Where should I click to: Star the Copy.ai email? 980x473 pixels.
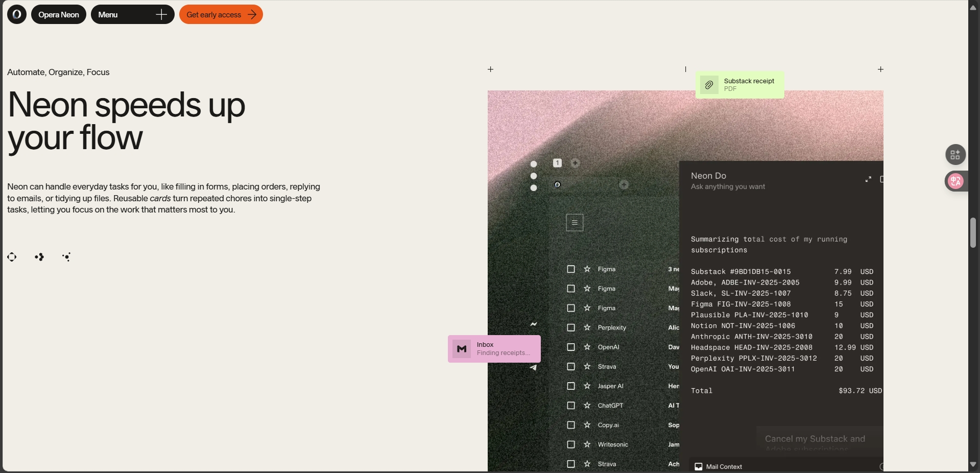pyautogui.click(x=587, y=425)
